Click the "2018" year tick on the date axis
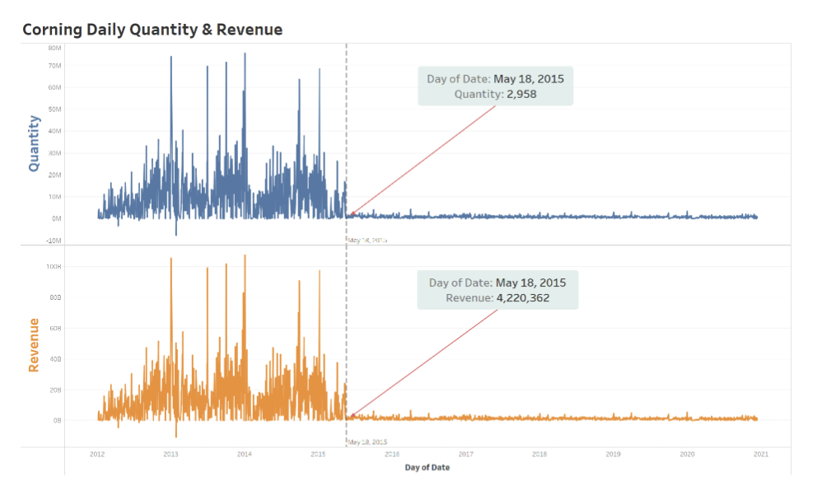Screen dimensions: 822x504 [539, 455]
